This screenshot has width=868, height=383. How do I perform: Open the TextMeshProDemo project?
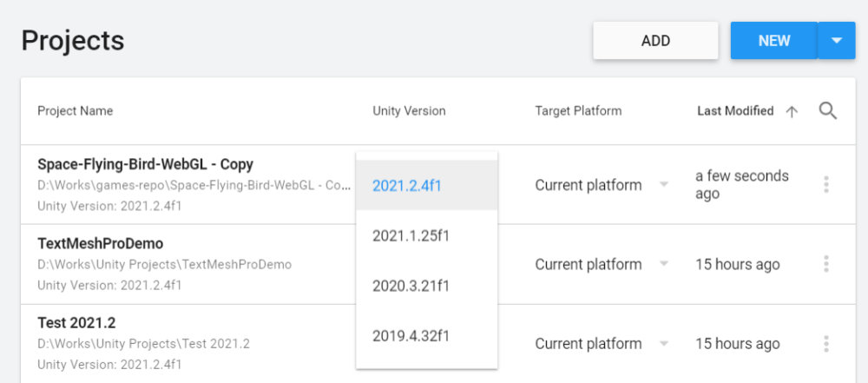(100, 244)
